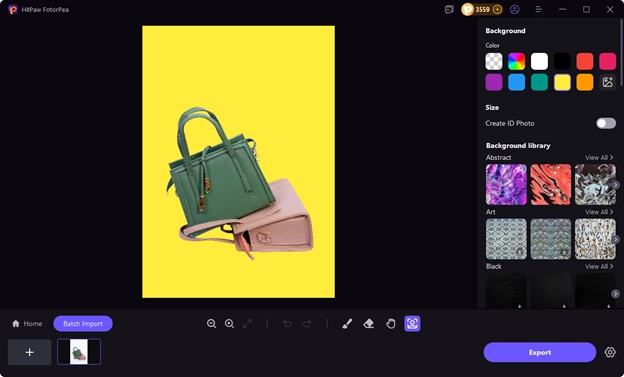Click the HitPaw FotorPea logo
This screenshot has height=377, width=624.
[13, 10]
